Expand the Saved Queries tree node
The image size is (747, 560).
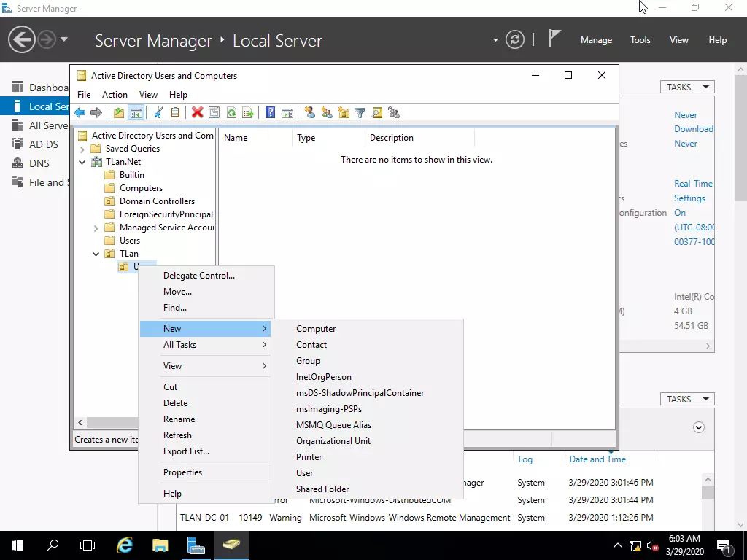coord(82,149)
